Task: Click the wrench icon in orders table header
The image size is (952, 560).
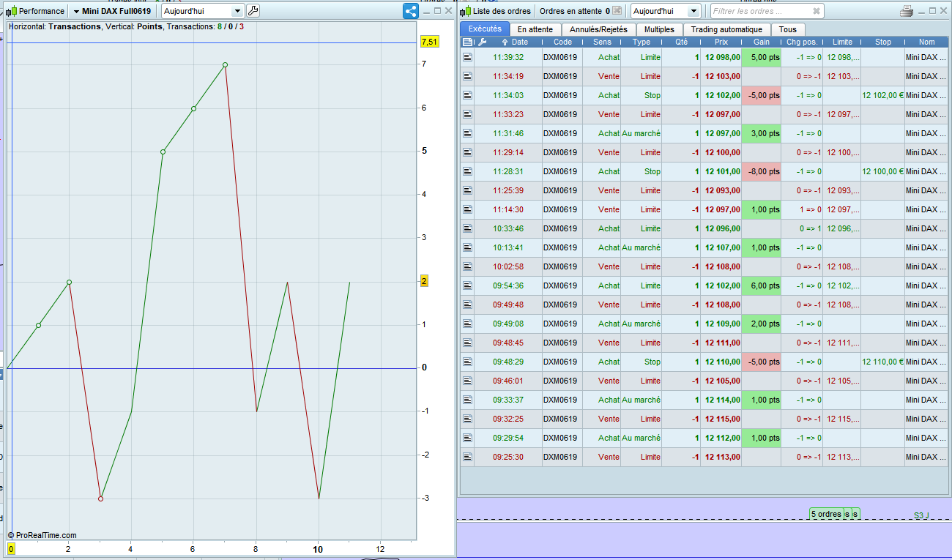Action: pyautogui.click(x=482, y=42)
